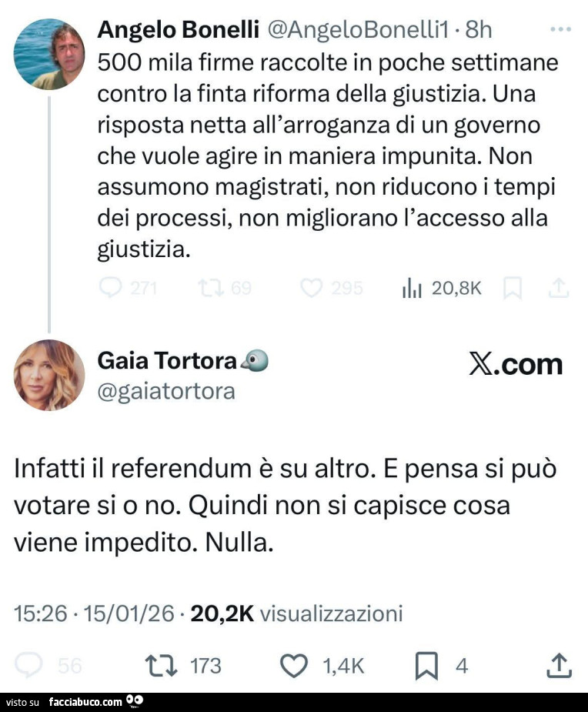Like Gaia Tortora's tweet with 1,4K likes
588x712 pixels.
[293, 665]
